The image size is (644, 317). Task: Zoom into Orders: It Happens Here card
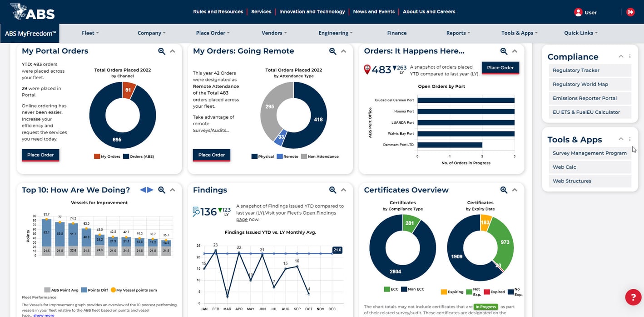(x=504, y=51)
